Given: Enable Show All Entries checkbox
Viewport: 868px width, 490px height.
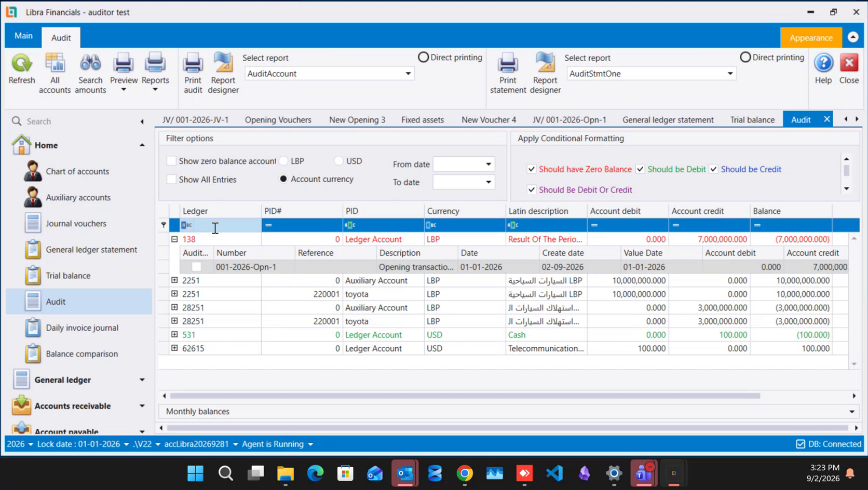Looking at the screenshot, I should click(171, 180).
